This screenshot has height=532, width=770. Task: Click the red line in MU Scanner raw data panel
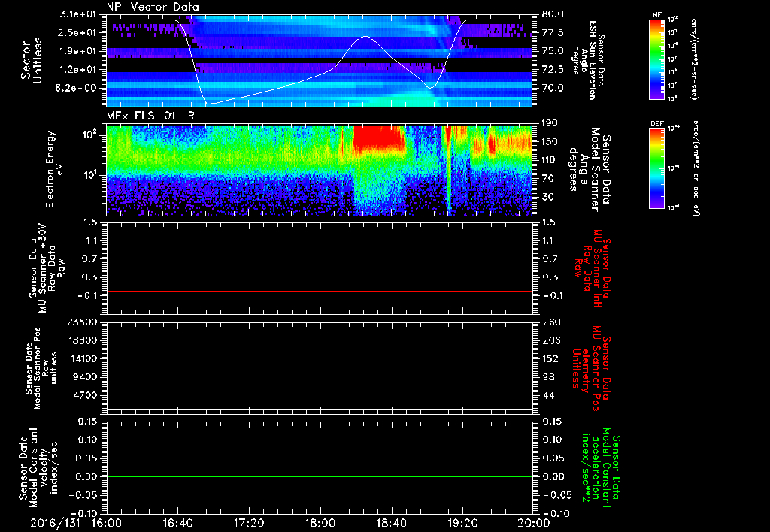[319, 291]
